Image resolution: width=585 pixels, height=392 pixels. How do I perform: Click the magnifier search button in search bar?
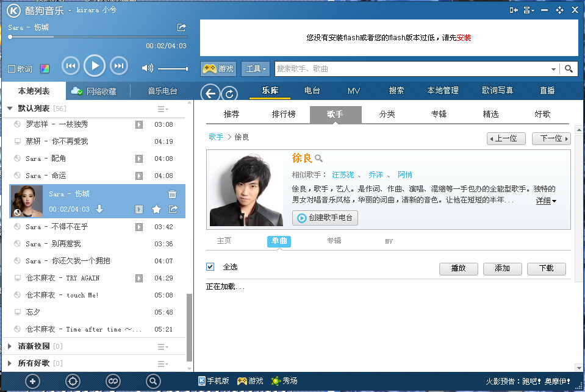[569, 69]
